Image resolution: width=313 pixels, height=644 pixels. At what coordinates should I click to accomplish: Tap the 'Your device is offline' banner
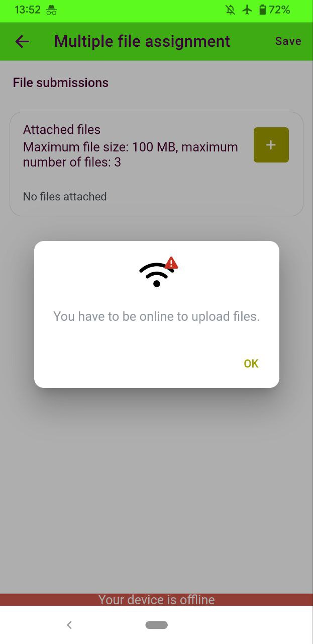coord(157,600)
